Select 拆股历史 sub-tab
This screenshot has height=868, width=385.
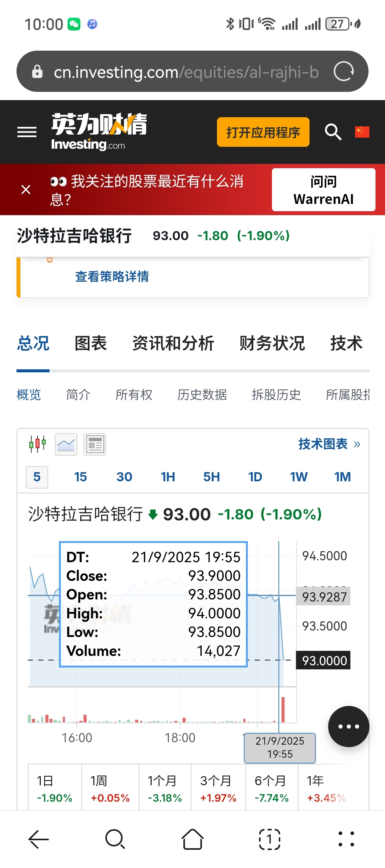tap(276, 395)
